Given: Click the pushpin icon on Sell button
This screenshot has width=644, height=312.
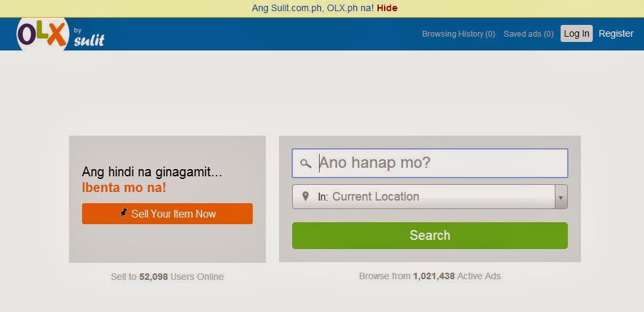Looking at the screenshot, I should click(123, 213).
